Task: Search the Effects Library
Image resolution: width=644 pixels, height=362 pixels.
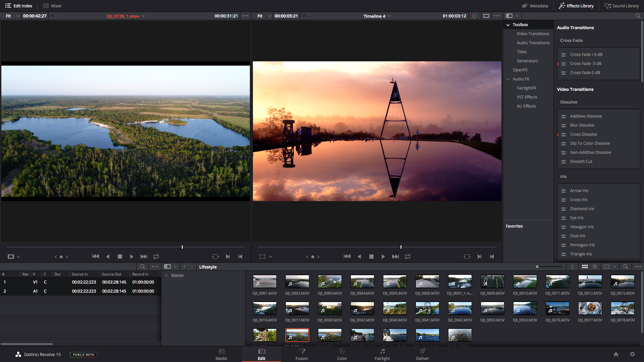Action: 638,16
